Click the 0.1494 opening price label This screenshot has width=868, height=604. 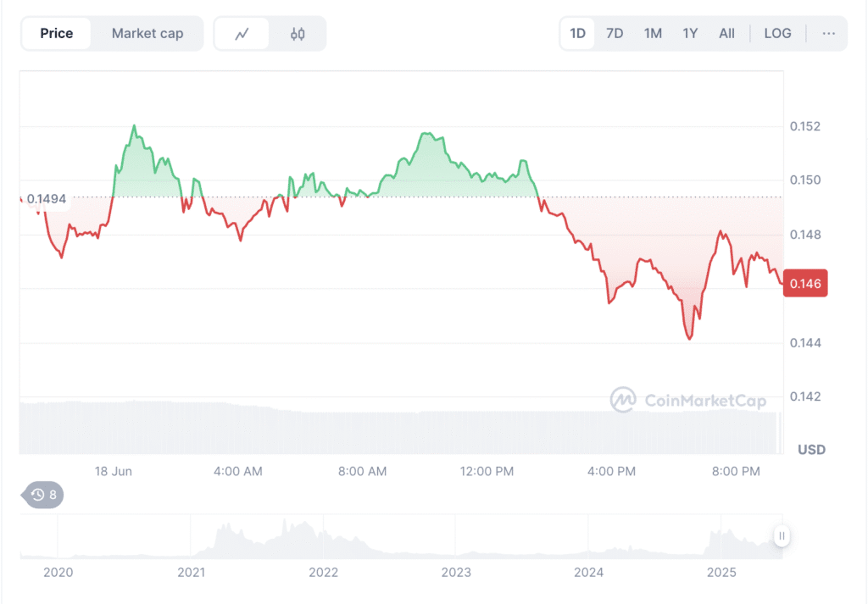tap(47, 198)
